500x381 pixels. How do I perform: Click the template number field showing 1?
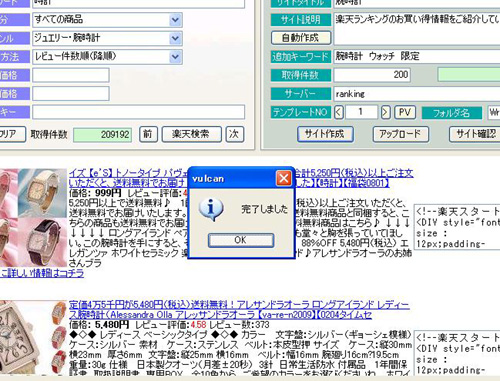click(362, 112)
